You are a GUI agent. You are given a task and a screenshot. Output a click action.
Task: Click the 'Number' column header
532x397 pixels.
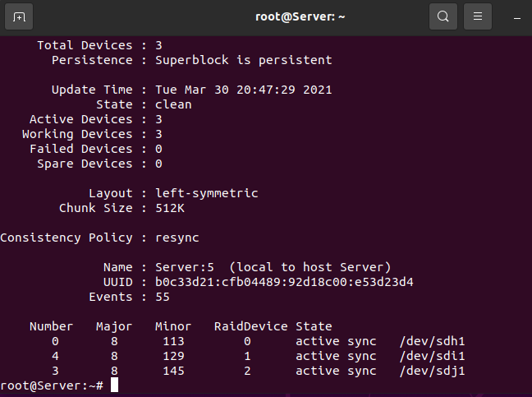[51, 326]
